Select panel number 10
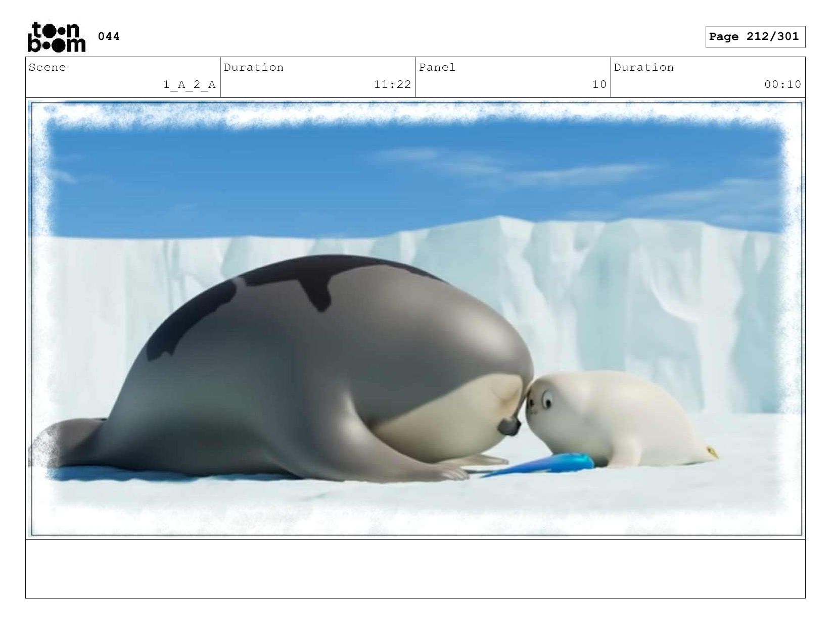Image resolution: width=832 pixels, height=644 pixels. [x=599, y=85]
